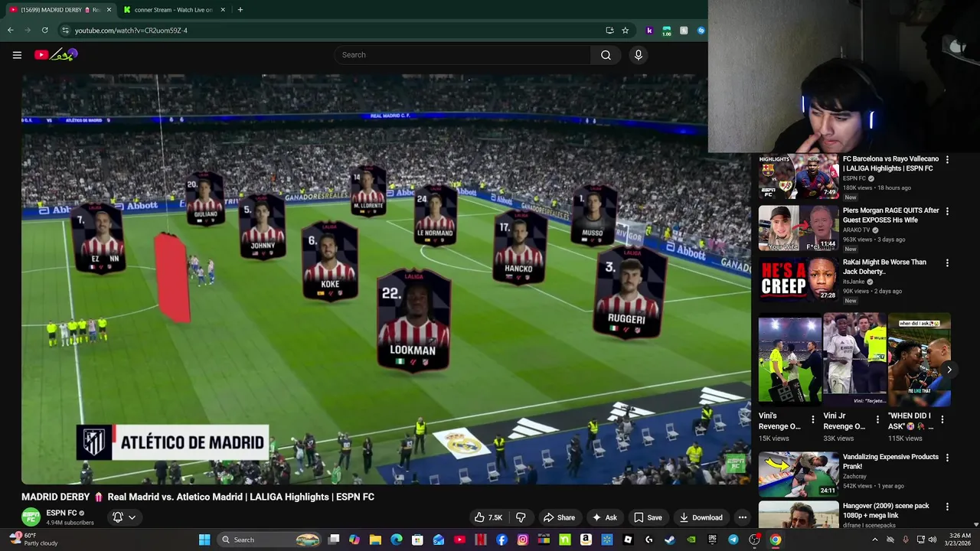More options for WHEN DID I ASK short

942,419
